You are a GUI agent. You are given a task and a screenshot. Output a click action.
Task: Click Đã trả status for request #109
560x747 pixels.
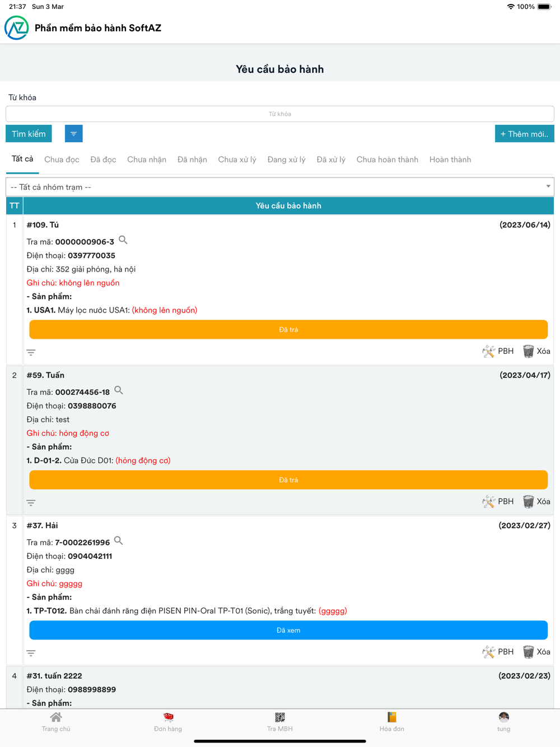[x=288, y=329]
